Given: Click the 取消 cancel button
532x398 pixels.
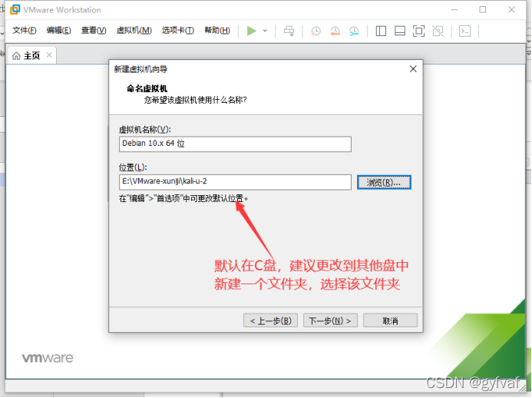Looking at the screenshot, I should pos(390,320).
